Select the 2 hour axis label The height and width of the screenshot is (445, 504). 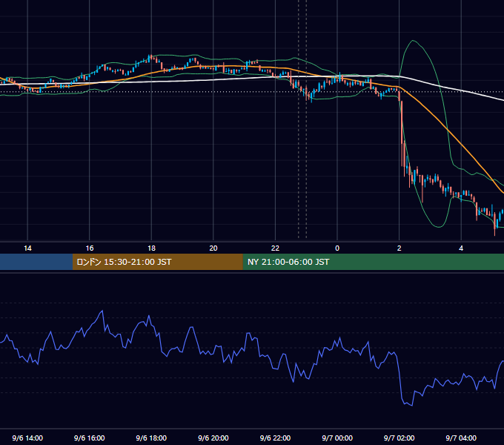[x=399, y=248]
